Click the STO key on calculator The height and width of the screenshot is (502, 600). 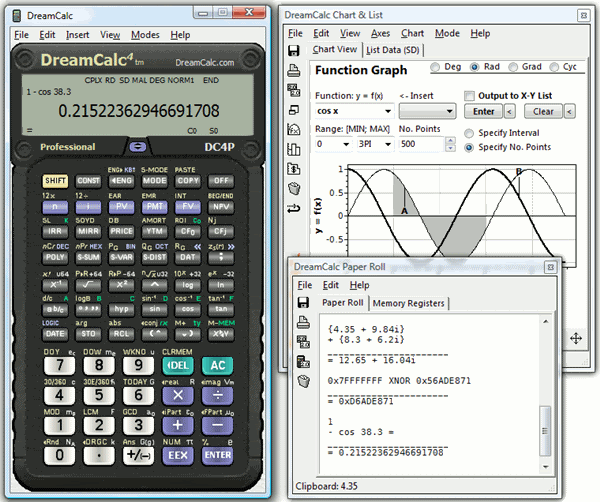pos(88,334)
